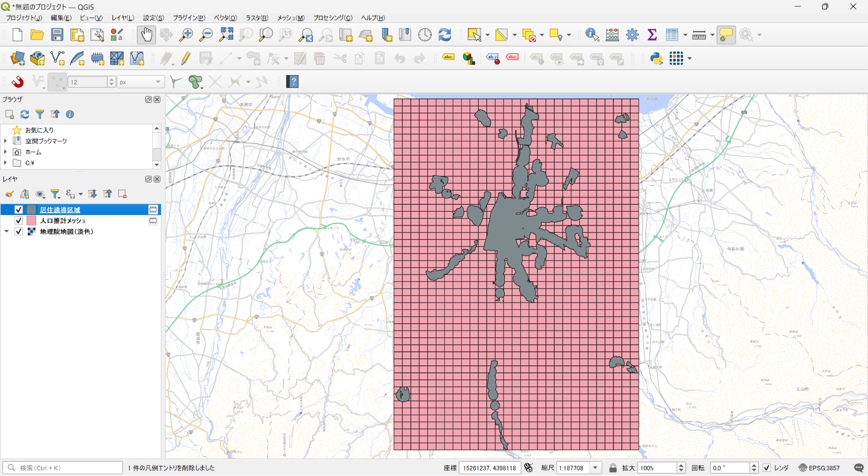The height and width of the screenshot is (476, 868).
Task: Uncheck the 人口推計メッシュ layer checkbox
Action: coord(19,221)
